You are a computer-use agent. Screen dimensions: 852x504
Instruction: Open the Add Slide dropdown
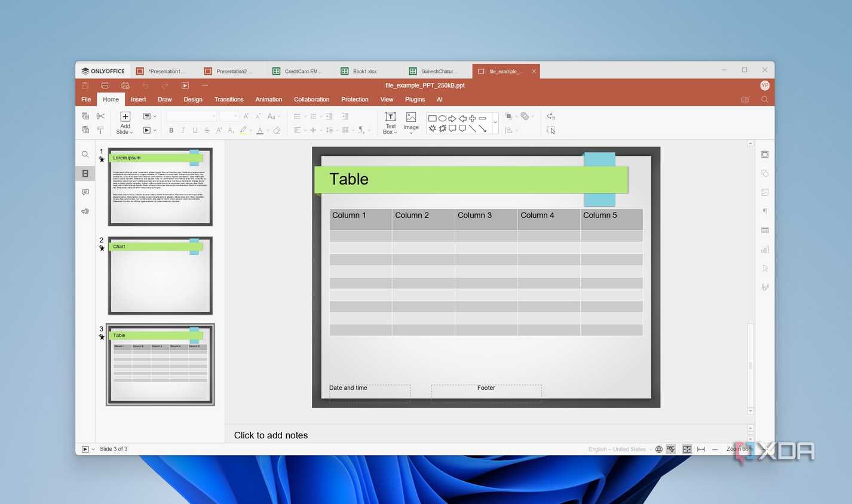point(125,123)
